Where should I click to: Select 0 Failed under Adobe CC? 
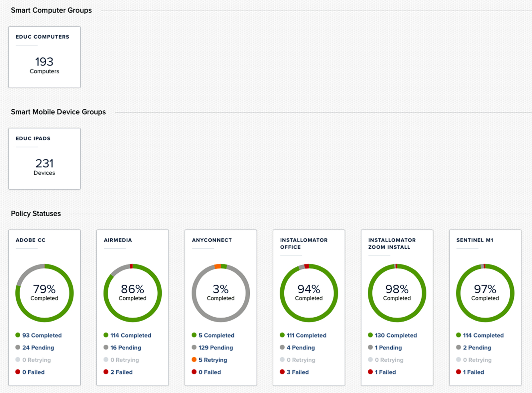(30, 372)
